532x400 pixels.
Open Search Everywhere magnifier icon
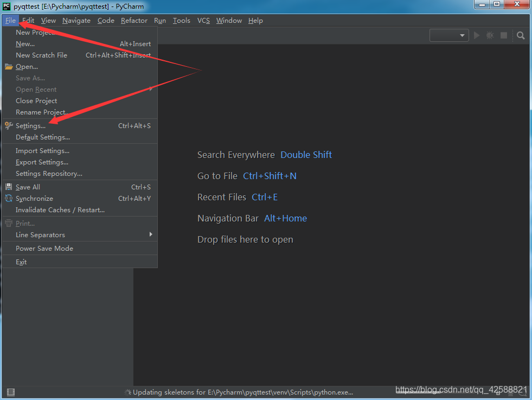click(x=521, y=35)
